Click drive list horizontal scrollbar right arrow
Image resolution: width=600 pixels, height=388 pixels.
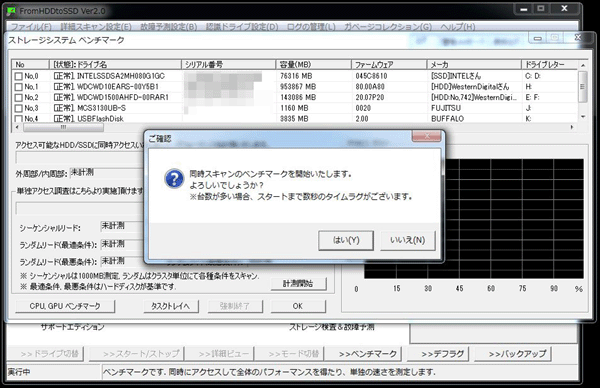coord(572,127)
